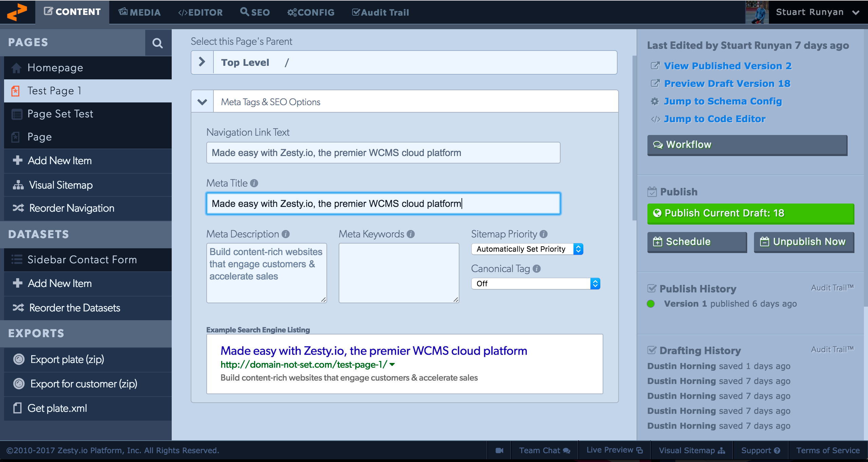The height and width of the screenshot is (462, 868).
Task: Click the search listing title link
Action: [374, 350]
